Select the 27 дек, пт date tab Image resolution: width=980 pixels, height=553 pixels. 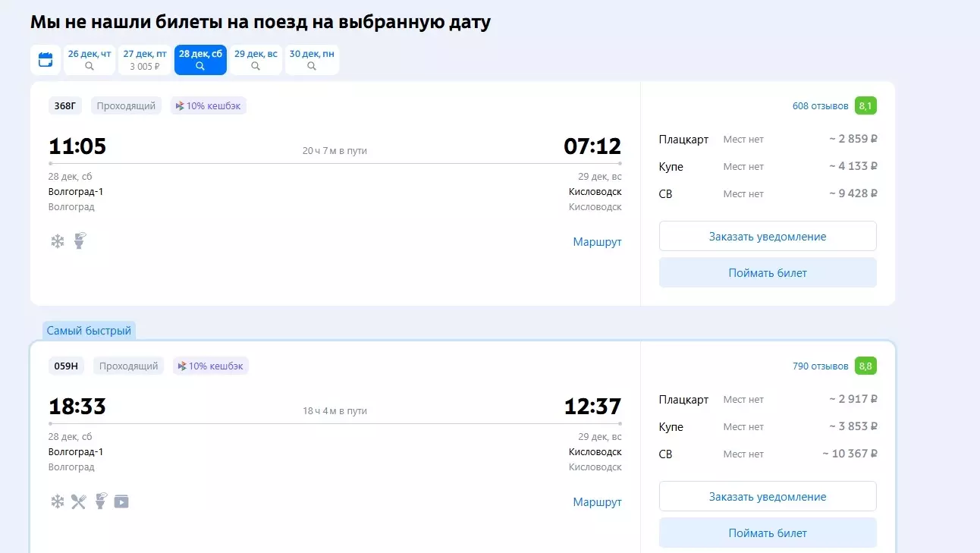(x=145, y=60)
